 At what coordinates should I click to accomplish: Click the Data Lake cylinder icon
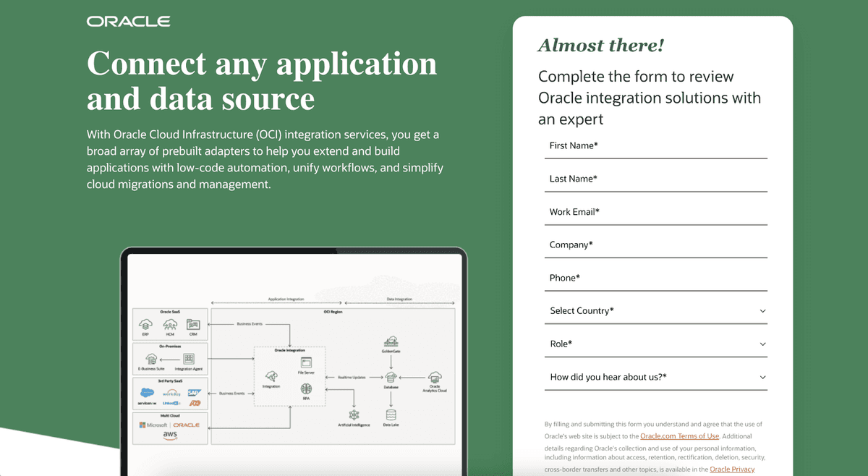391,415
